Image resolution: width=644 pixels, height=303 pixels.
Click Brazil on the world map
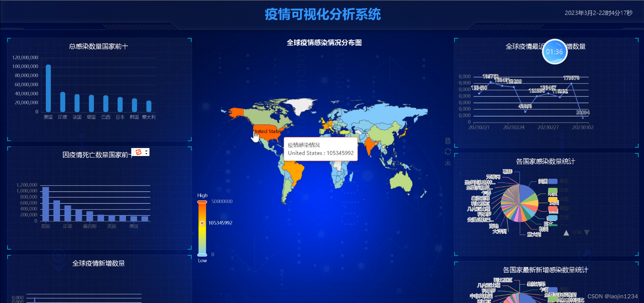click(x=295, y=172)
